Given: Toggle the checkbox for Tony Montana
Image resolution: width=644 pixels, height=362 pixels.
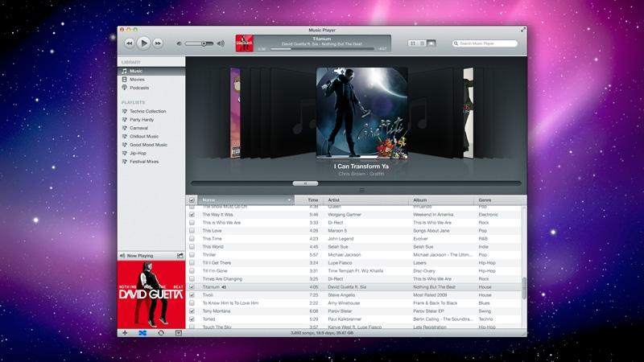Looking at the screenshot, I should click(x=192, y=311).
